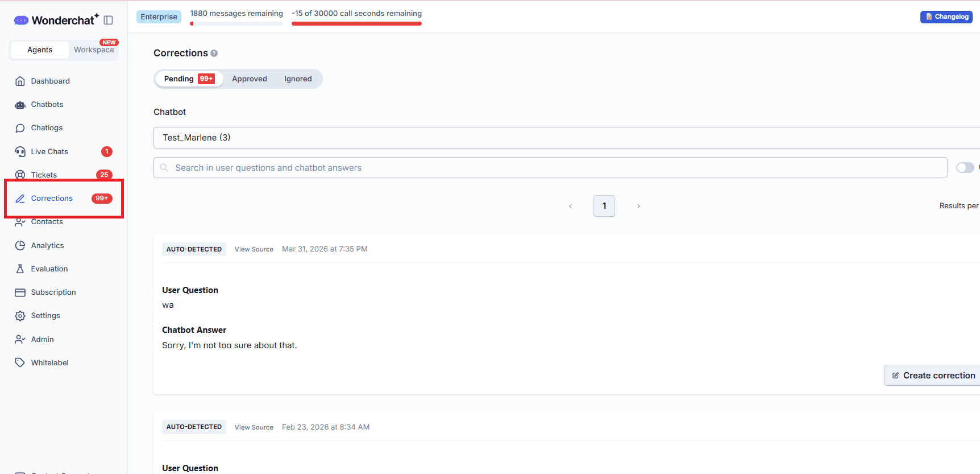Image resolution: width=980 pixels, height=474 pixels.
Task: Click Create correction for the 'wa' question
Action: [933, 376]
